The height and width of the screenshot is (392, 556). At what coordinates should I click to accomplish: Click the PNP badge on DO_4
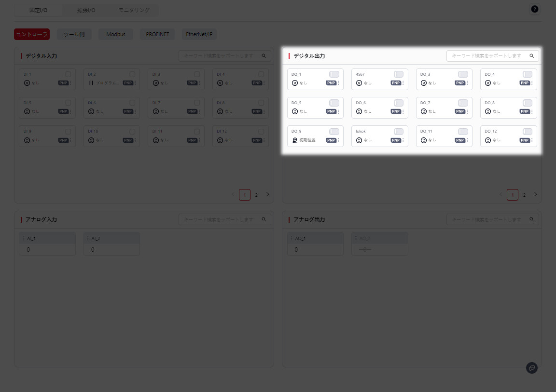pyautogui.click(x=524, y=83)
